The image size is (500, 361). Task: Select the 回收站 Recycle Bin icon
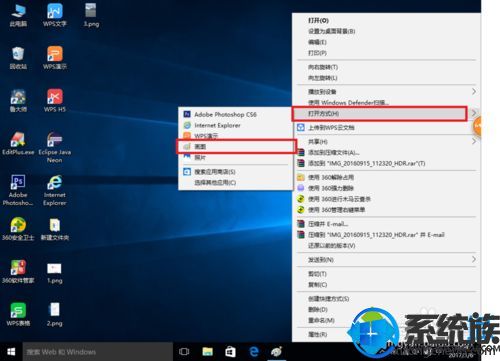tap(18, 58)
